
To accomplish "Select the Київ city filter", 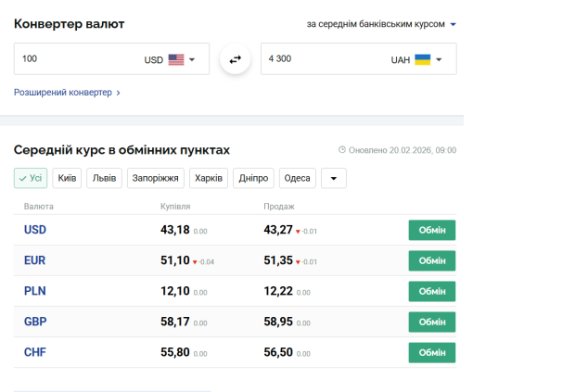I will point(67,178).
